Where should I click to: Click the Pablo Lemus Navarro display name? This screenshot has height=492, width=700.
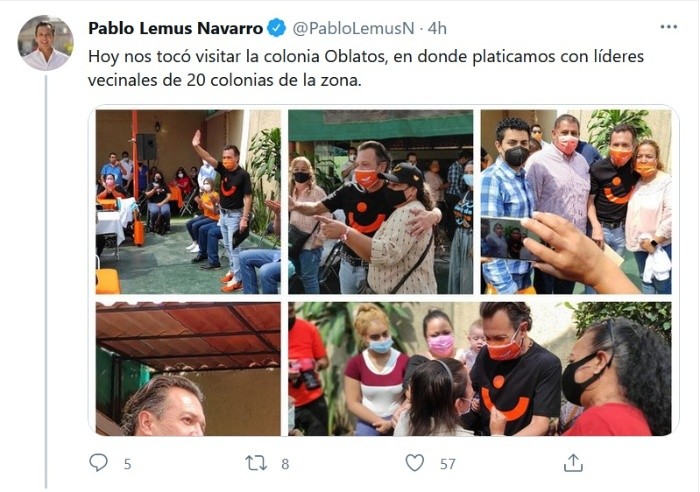pos(175,28)
